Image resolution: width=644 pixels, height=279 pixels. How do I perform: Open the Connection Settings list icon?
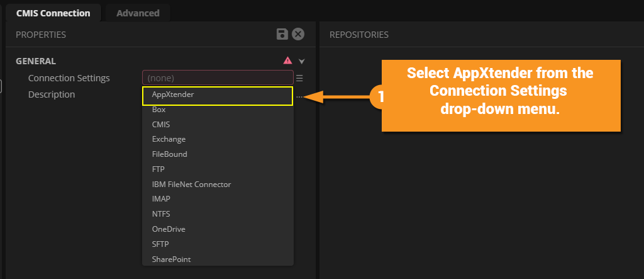point(299,78)
